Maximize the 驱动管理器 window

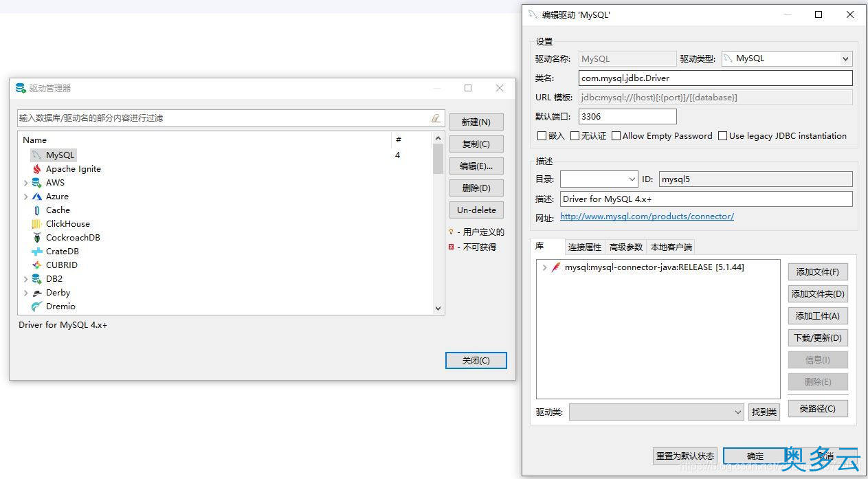468,88
